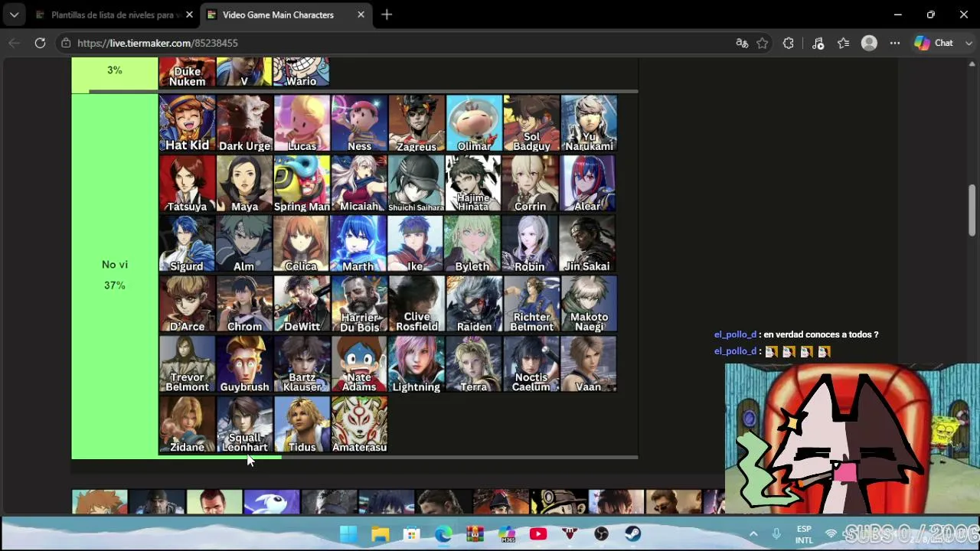Select the Makoto Naegi character tile

(x=589, y=304)
